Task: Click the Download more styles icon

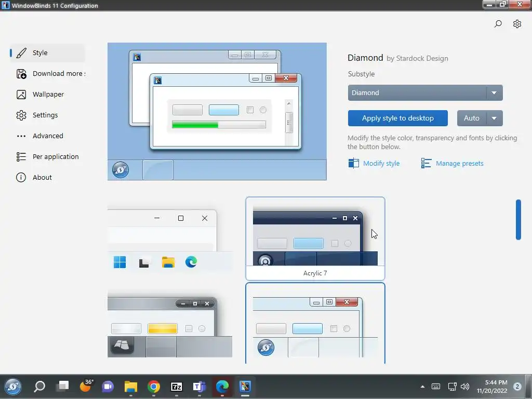Action: coord(21,74)
